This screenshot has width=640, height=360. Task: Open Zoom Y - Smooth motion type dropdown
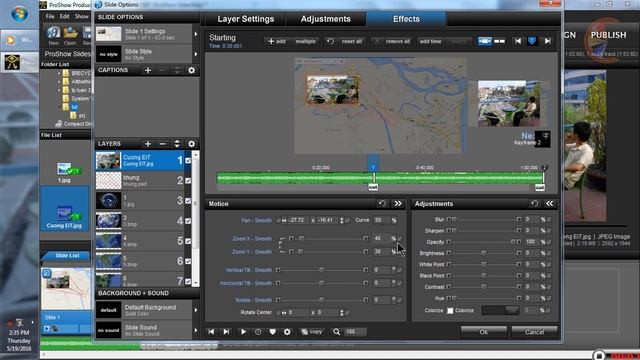pos(252,252)
